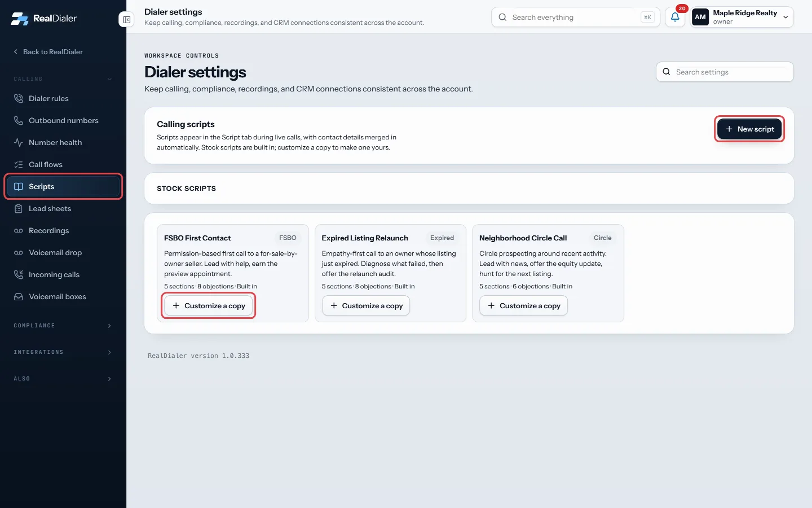Click the Expired Listing Relaunch title
Viewport: 812px width, 508px height.
365,238
